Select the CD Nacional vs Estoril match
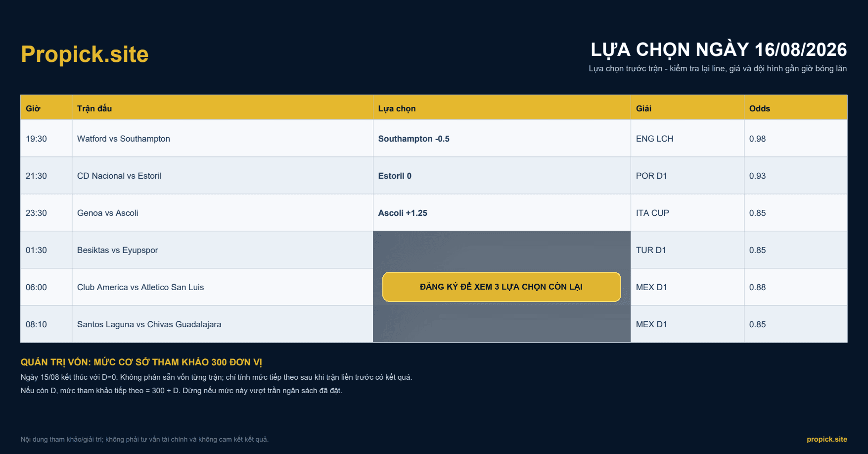Image resolution: width=868 pixels, height=454 pixels. [119, 176]
